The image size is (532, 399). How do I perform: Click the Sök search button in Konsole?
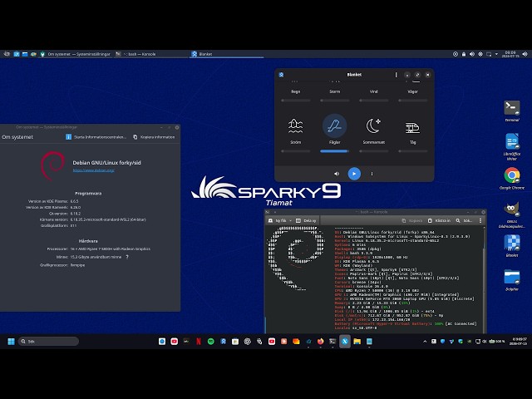pos(465,220)
